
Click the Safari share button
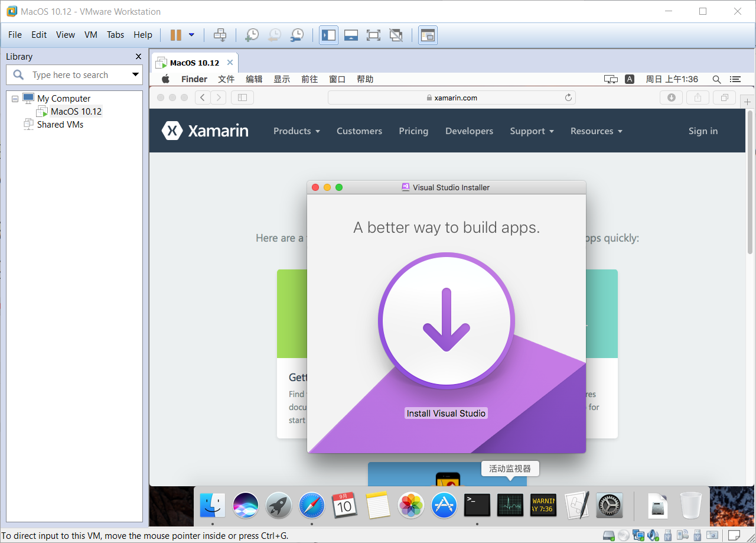pyautogui.click(x=698, y=97)
